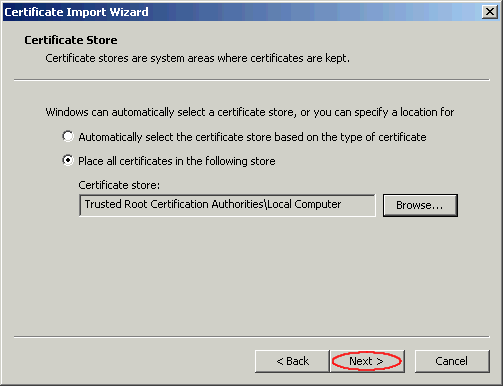Click the 'Windows can automatically select' instruction text

[250, 112]
